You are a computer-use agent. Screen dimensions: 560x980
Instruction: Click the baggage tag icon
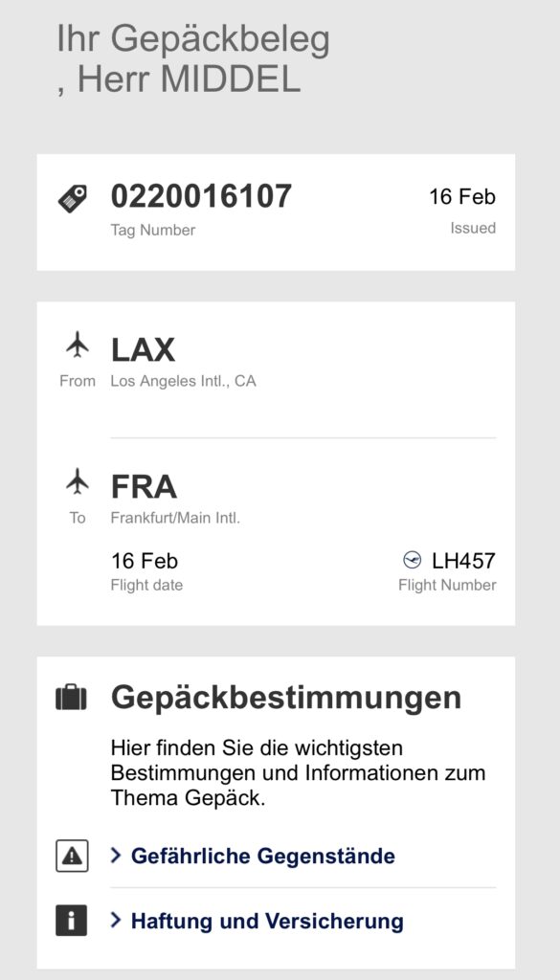tap(73, 199)
